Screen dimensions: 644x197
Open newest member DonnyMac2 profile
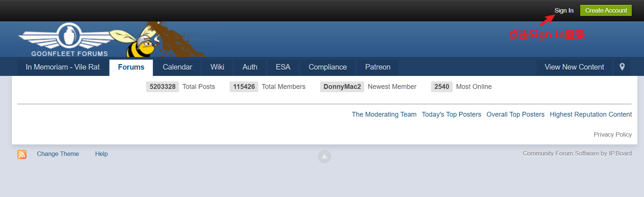point(342,87)
